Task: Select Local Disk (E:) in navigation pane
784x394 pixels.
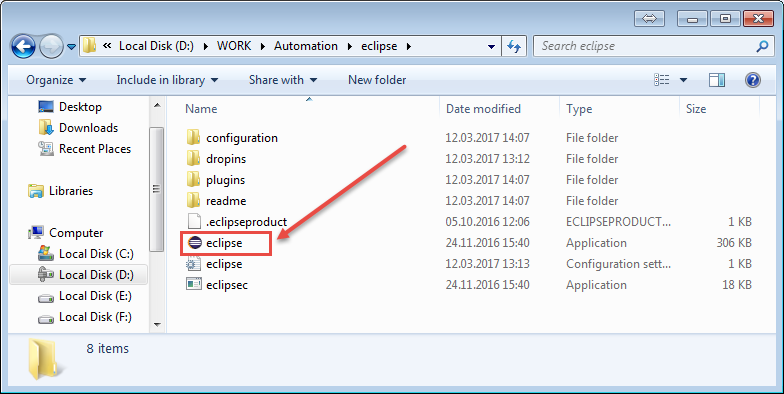Action: click(x=95, y=296)
